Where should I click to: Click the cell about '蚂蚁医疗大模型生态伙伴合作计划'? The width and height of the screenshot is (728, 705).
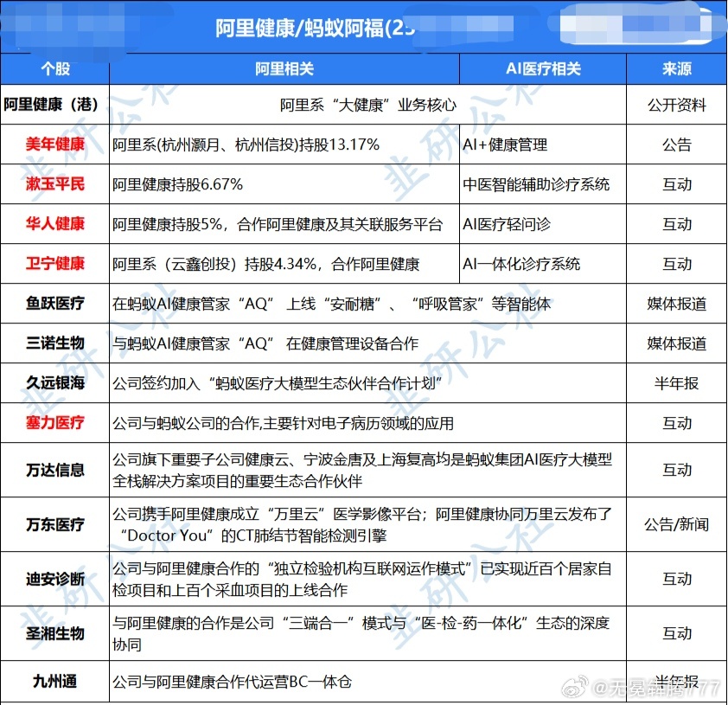pos(367,382)
